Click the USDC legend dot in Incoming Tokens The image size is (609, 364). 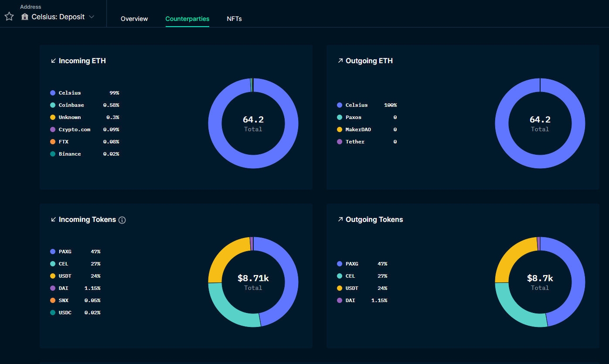(x=53, y=313)
